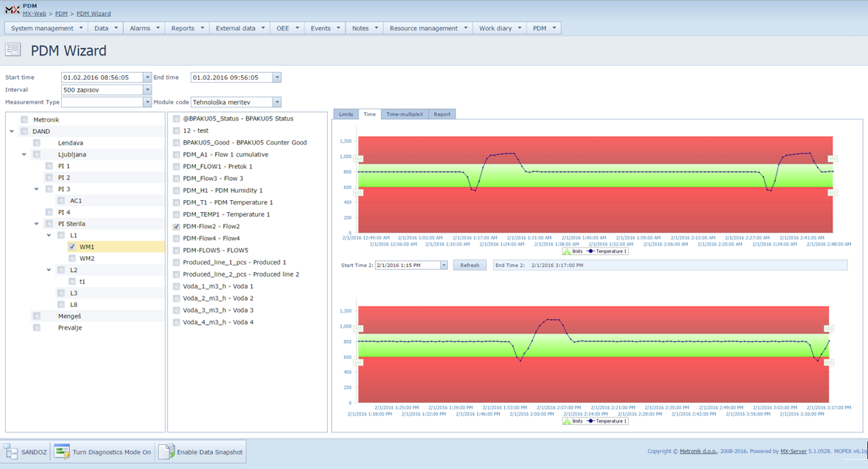Collapse the Ljubljana tree node

[x=24, y=154]
